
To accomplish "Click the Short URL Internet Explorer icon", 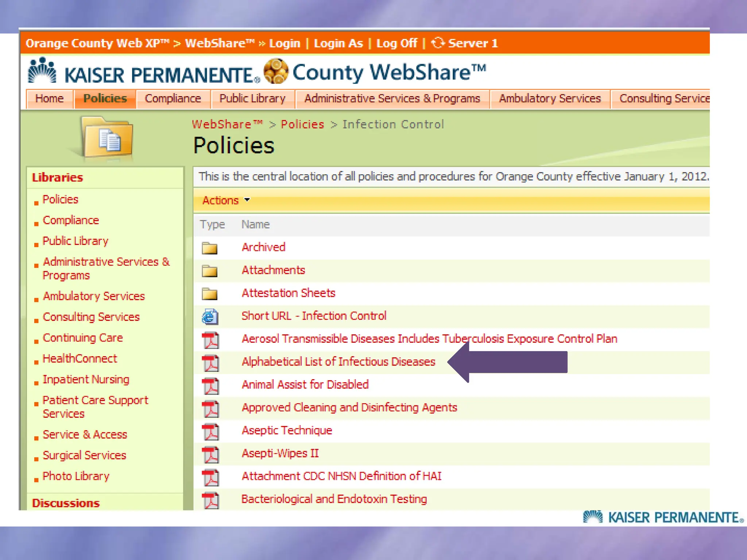I will (x=210, y=316).
